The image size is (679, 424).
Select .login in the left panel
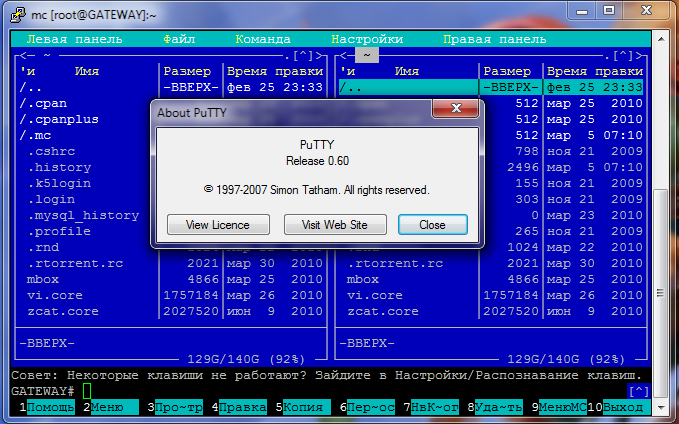pyautogui.click(x=51, y=200)
